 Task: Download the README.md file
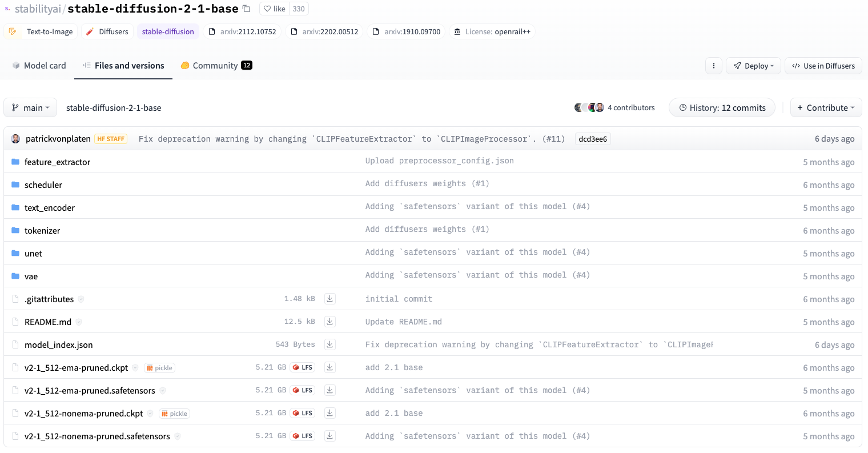pyautogui.click(x=329, y=321)
